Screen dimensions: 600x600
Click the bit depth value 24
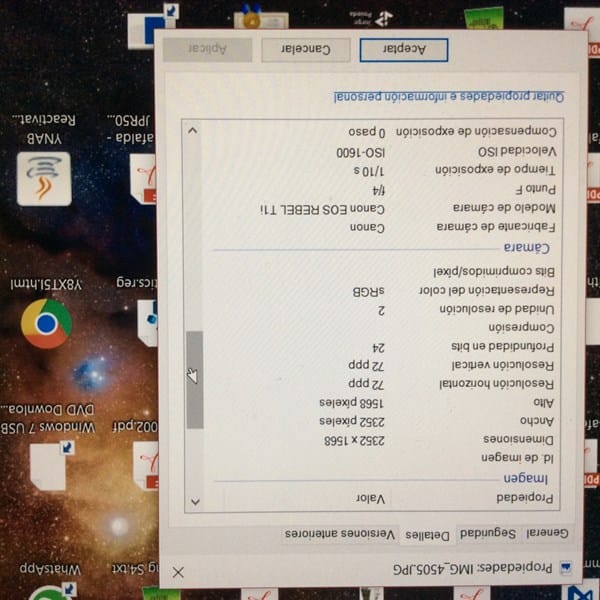[x=378, y=347]
